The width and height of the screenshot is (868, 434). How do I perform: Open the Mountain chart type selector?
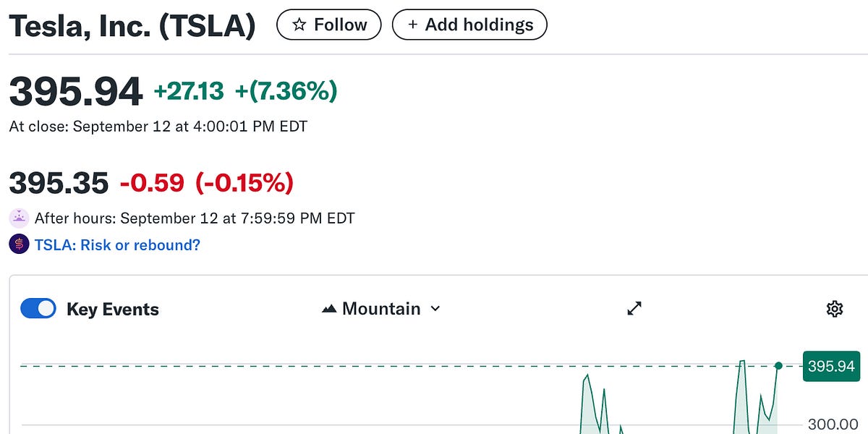coord(381,309)
